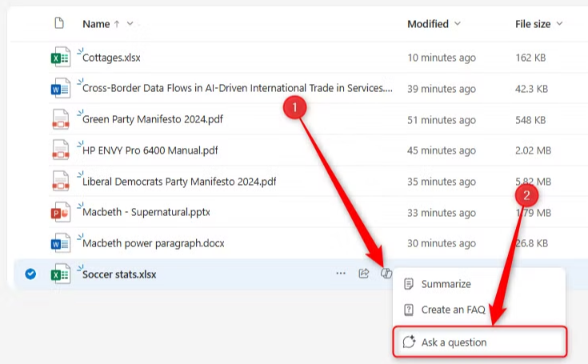Click the Copilot icon on Soccer stats.xlsx row
This screenshot has width=588, height=364.
(386, 274)
